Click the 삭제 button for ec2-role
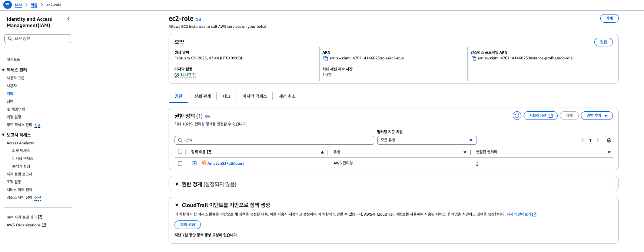Screen dimensions: 644x252 point(609,18)
